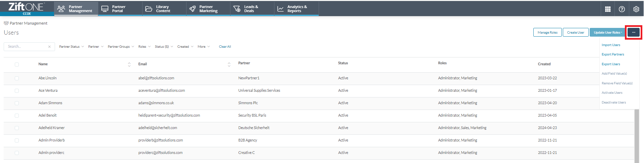Select Export Partners from the menu

click(613, 54)
